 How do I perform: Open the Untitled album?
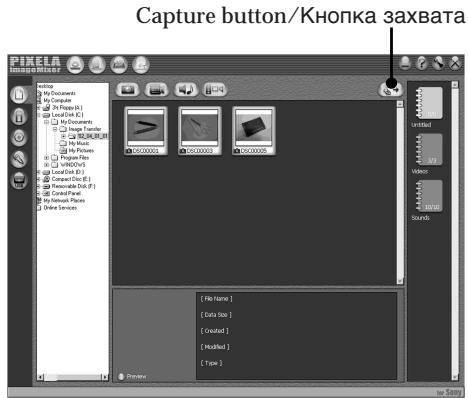pyautogui.click(x=429, y=103)
